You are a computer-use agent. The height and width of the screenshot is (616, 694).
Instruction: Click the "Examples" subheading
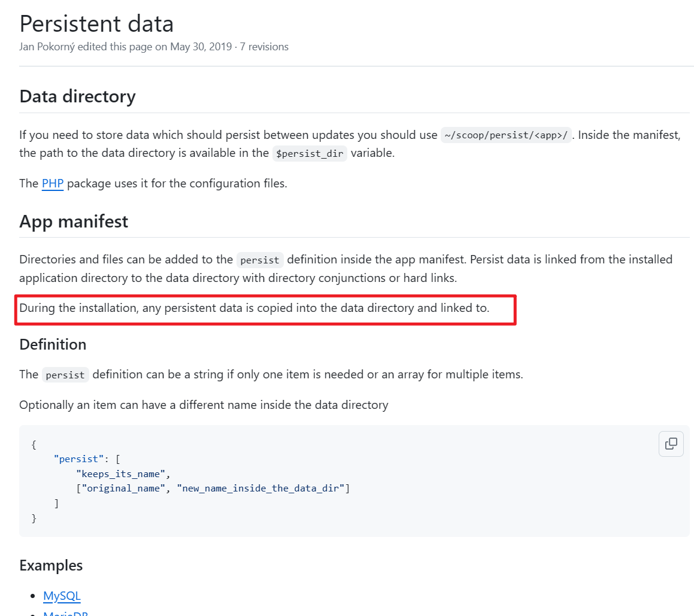[51, 565]
